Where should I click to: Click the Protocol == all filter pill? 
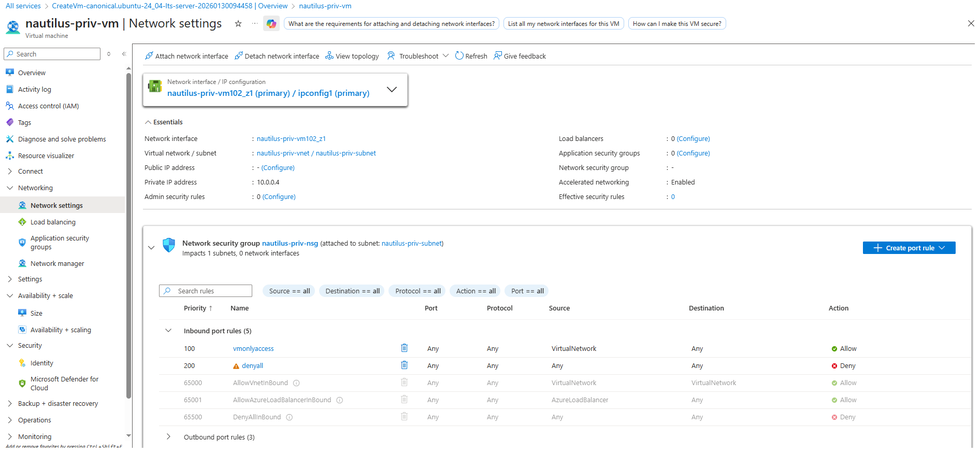pyautogui.click(x=417, y=291)
